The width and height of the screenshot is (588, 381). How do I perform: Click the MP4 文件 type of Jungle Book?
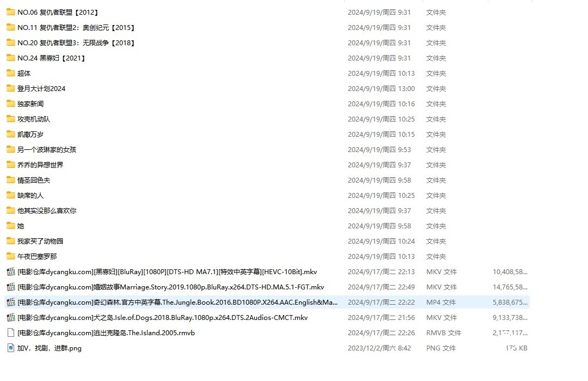tap(440, 302)
